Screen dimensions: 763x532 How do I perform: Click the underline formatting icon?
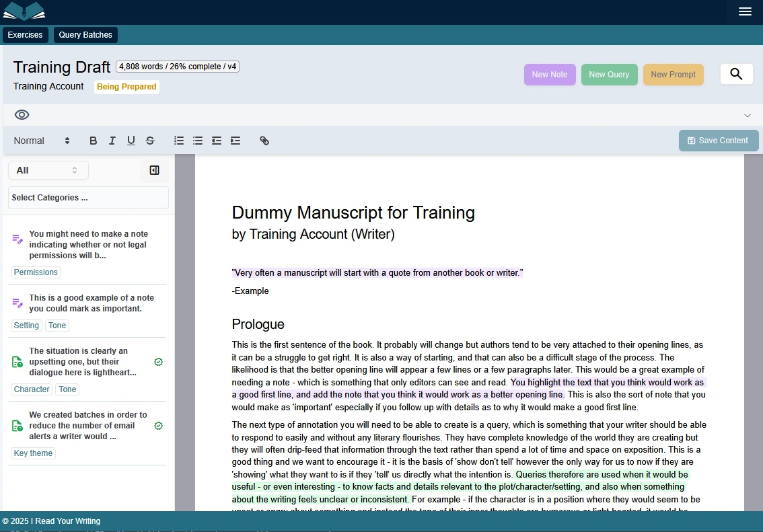[x=131, y=141]
